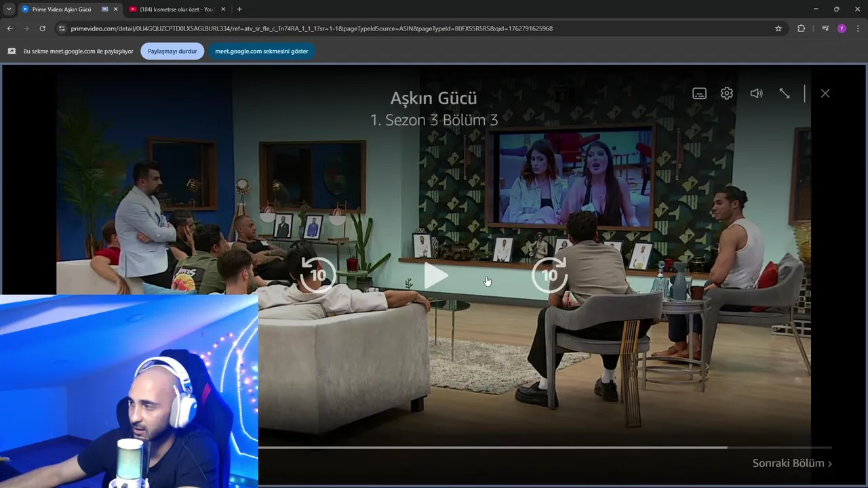Skip forward 10 seconds in video

coord(550,274)
